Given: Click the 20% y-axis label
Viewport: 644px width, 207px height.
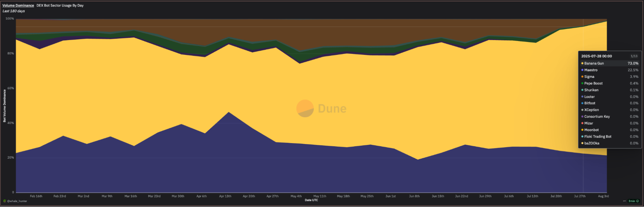Looking at the screenshot, I should pyautogui.click(x=11, y=158).
